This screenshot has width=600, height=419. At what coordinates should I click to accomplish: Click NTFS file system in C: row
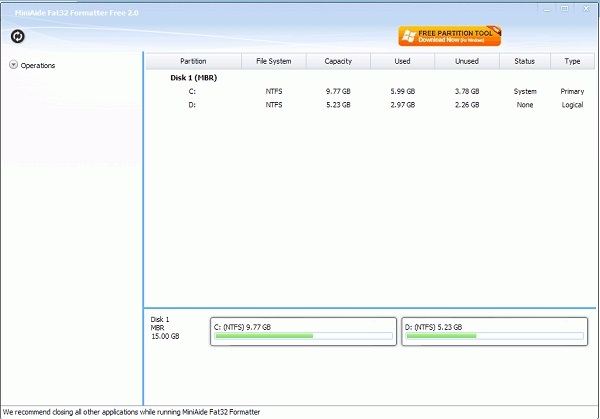pos(274,91)
